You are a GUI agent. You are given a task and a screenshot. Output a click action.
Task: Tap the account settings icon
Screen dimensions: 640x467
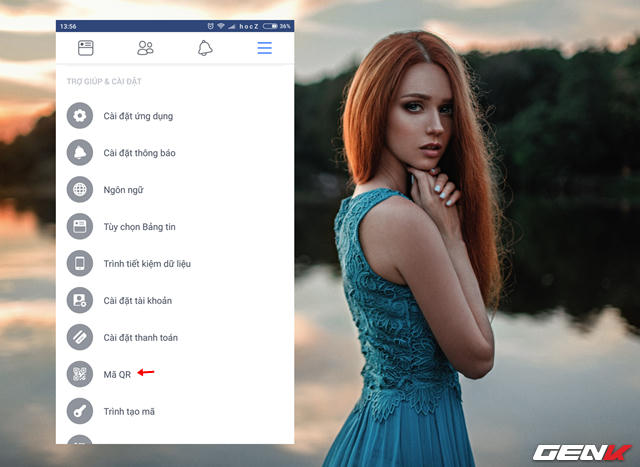coord(79,301)
